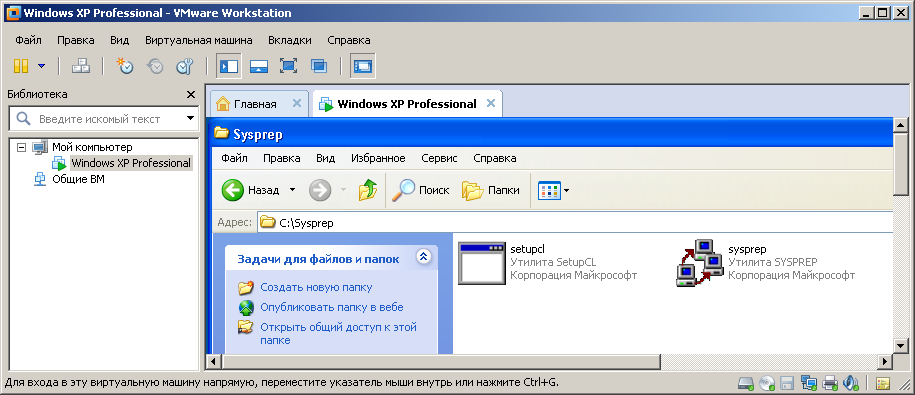
Task: Open the Explorer views dropdown arrow
Action: tap(566, 190)
